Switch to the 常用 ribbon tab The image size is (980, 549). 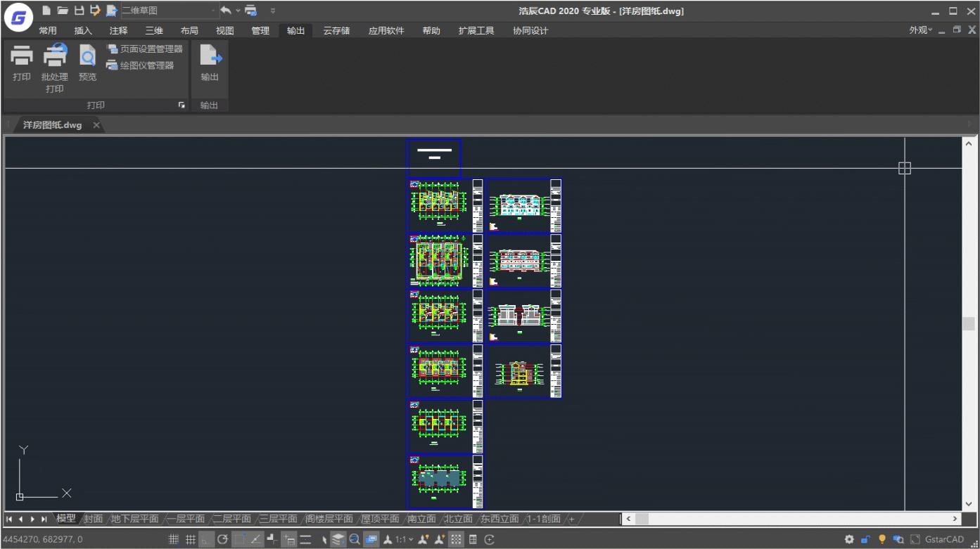(48, 30)
